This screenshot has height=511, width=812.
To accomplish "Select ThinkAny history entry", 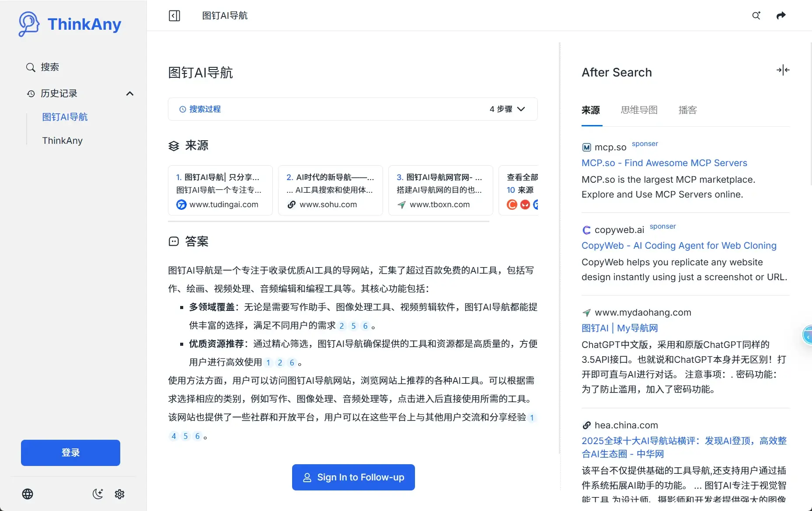I will [x=63, y=141].
